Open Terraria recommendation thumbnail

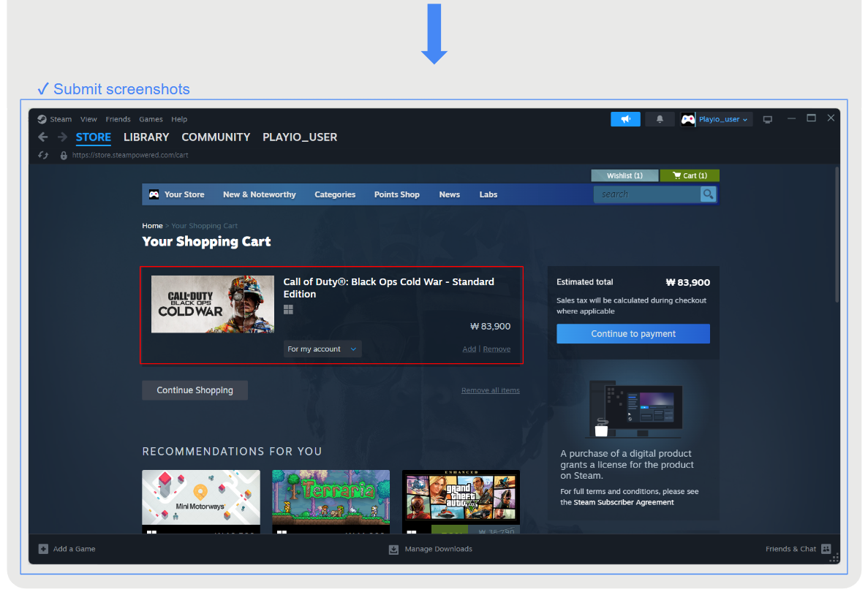point(331,498)
